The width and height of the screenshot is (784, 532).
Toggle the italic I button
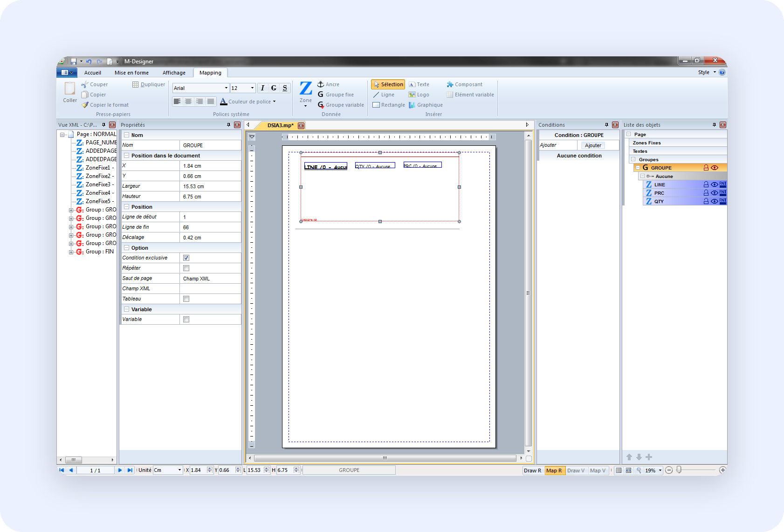[x=262, y=88]
